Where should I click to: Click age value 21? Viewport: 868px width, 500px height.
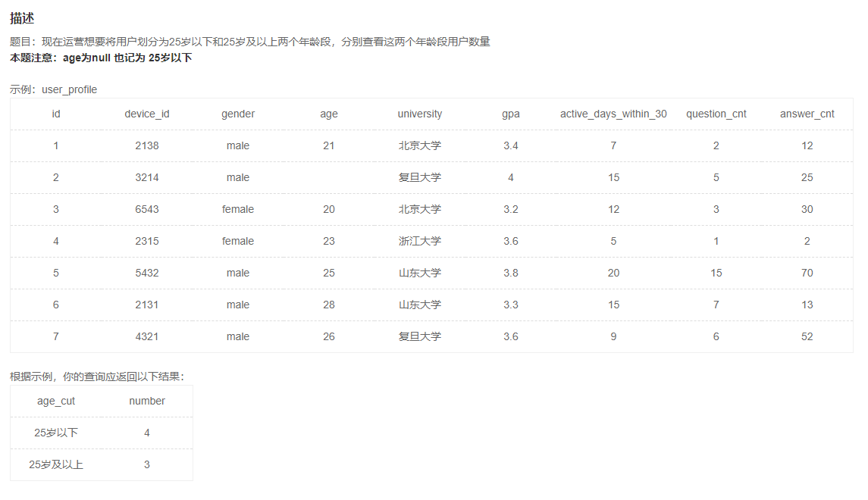329,145
